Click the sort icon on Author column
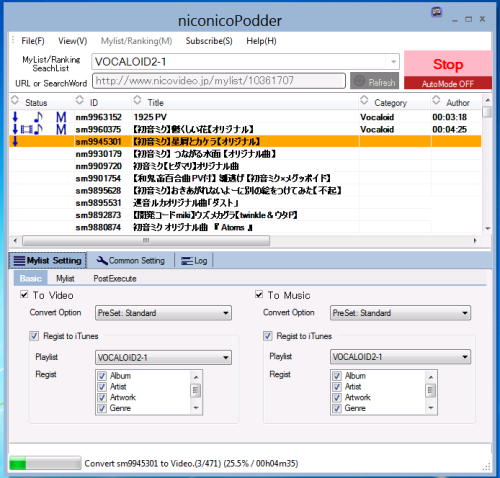The width and height of the screenshot is (500, 478). pyautogui.click(x=436, y=100)
